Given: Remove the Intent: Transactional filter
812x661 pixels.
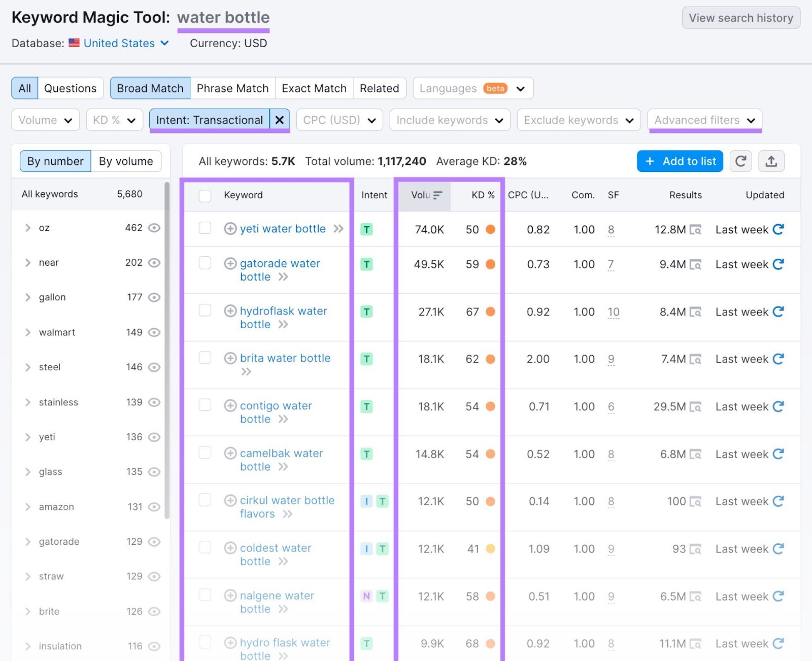Looking at the screenshot, I should click(x=279, y=120).
